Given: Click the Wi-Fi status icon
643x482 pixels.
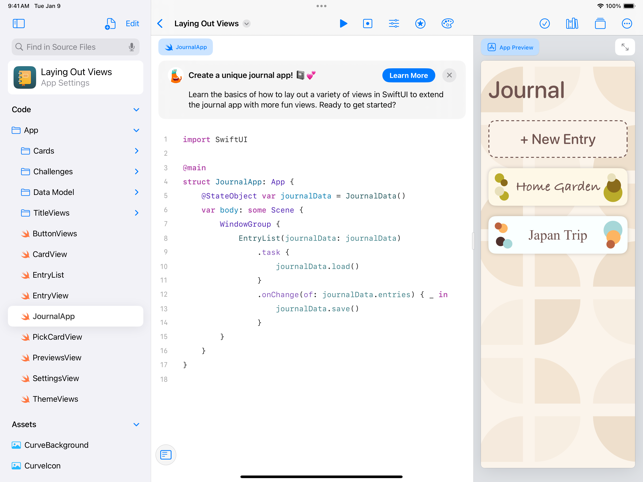Looking at the screenshot, I should (x=600, y=6).
